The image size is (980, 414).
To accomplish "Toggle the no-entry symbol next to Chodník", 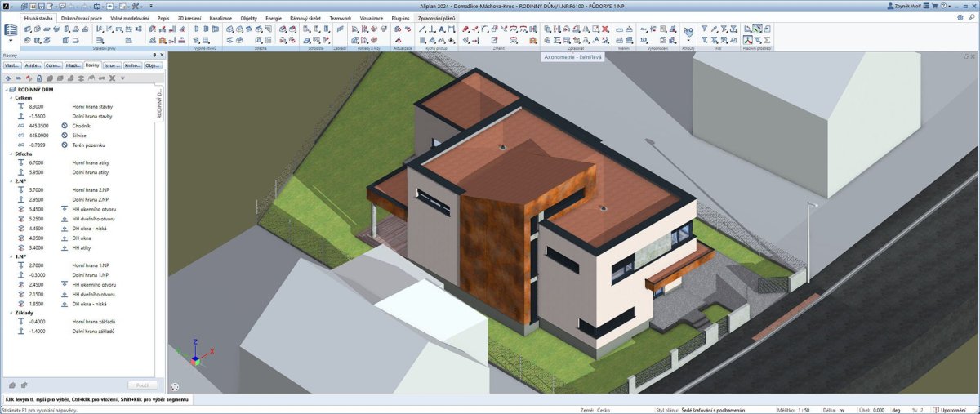I will [63, 126].
